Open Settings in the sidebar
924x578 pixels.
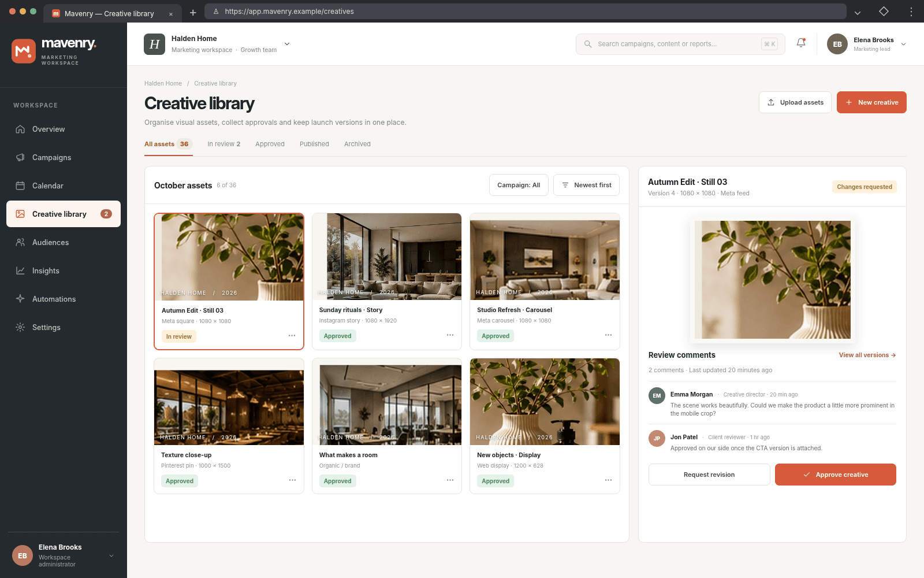click(x=64, y=327)
